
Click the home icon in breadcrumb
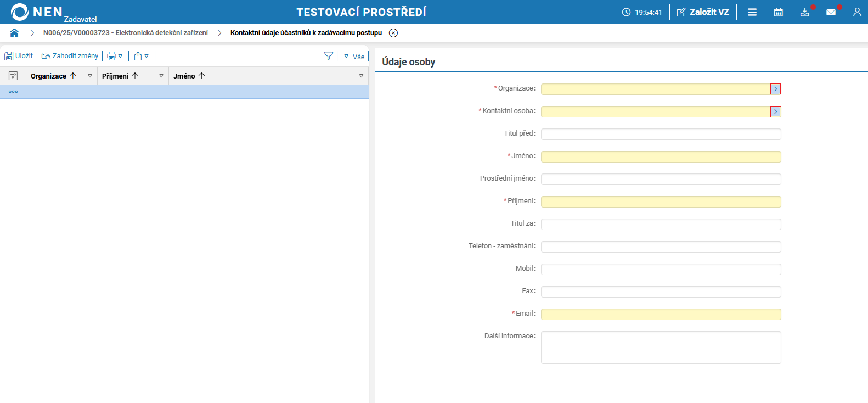[x=14, y=33]
